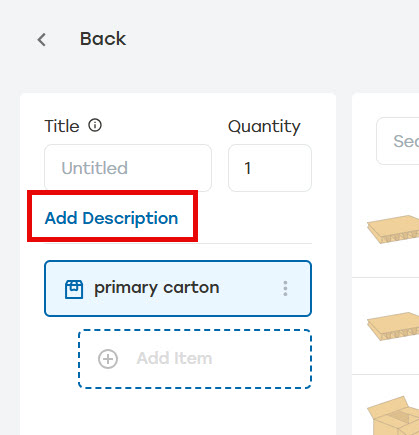Click the primary carton name text
Screen dimensions: 419x435
(157, 288)
